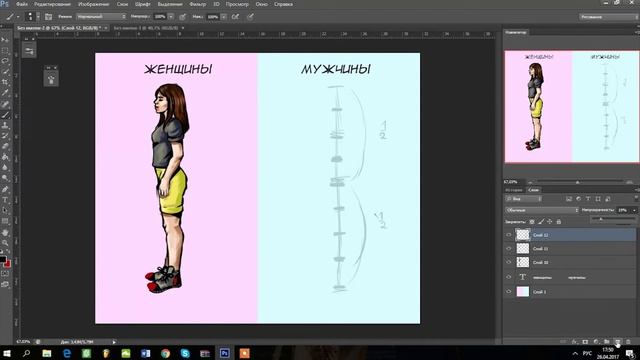Open the painting Mode dropdown
Screen dimensions: 640x360
coord(101,17)
